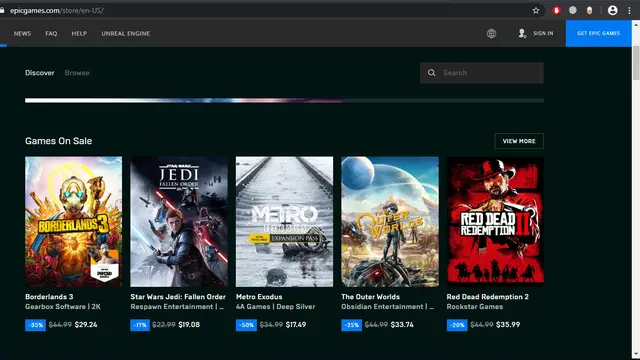Click View More for Games On Sale
The width and height of the screenshot is (640, 360).
click(519, 141)
